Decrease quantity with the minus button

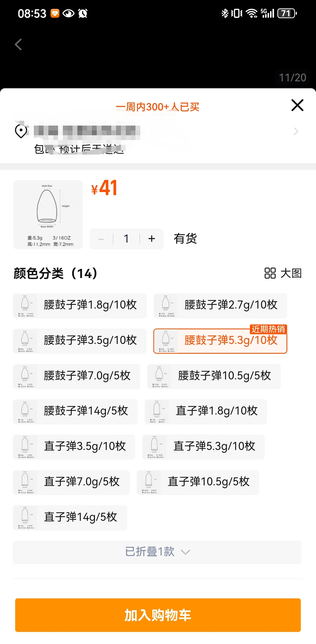point(101,239)
